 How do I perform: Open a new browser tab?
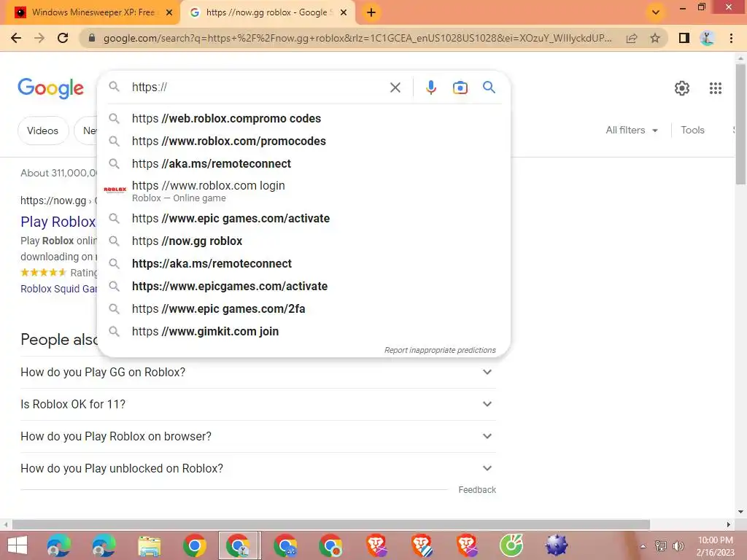point(371,12)
